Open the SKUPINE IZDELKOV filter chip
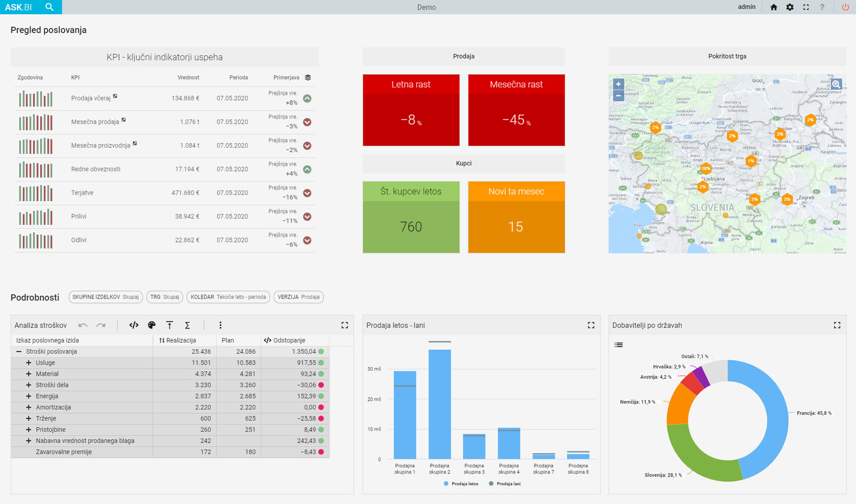The image size is (856, 504). 105,297
